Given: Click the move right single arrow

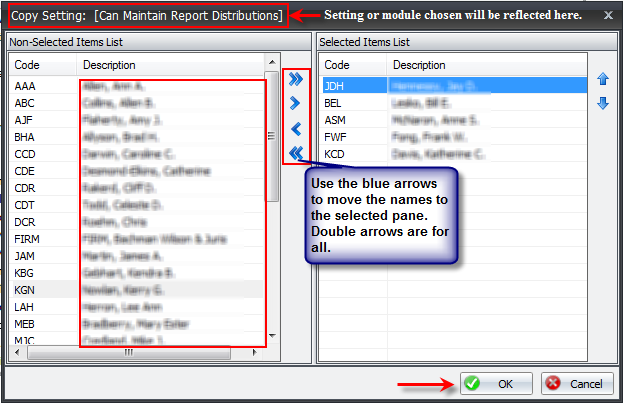Looking at the screenshot, I should point(296,103).
